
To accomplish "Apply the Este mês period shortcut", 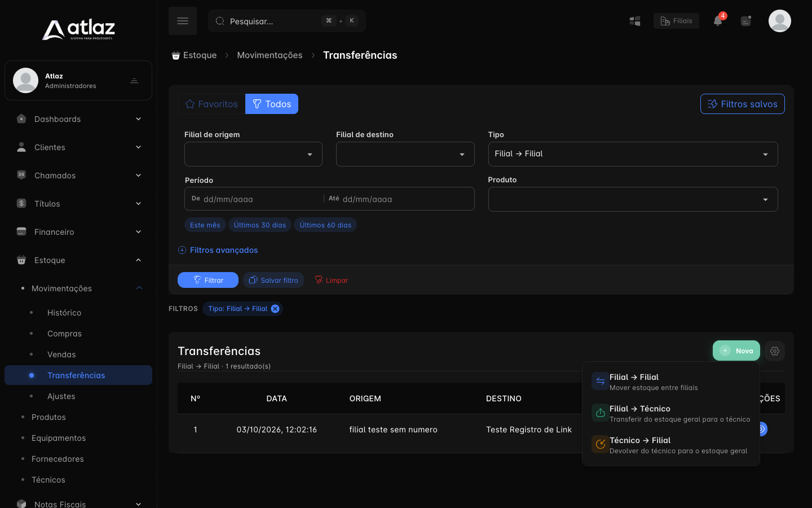I will [x=205, y=225].
